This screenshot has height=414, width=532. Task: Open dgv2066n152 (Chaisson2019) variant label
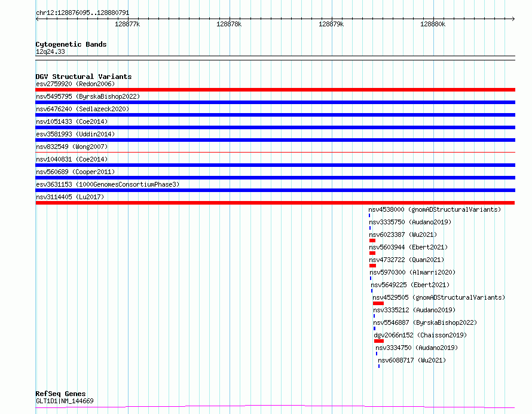point(420,335)
